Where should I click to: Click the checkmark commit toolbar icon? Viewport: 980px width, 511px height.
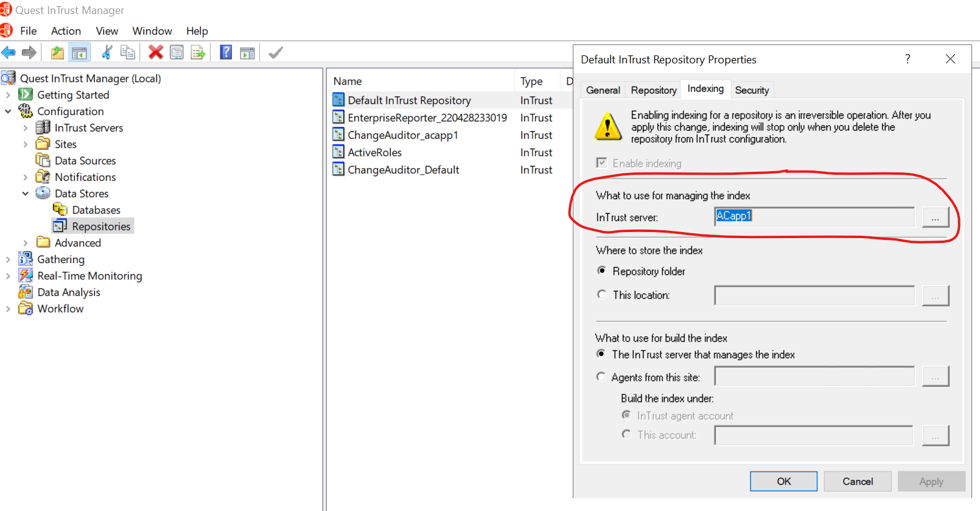pyautogui.click(x=276, y=53)
